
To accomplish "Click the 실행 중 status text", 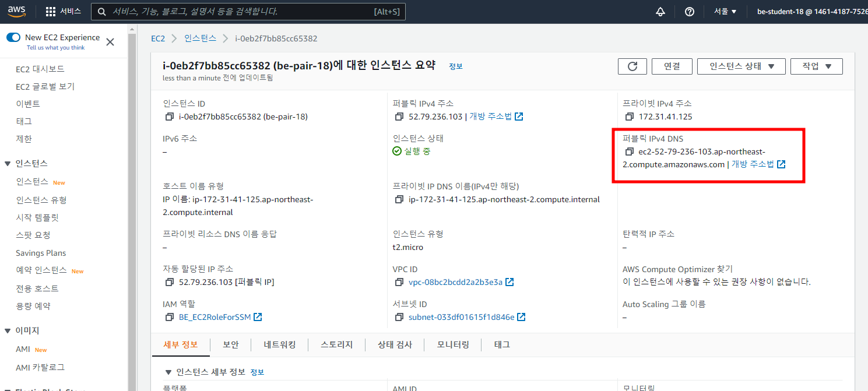I will (x=417, y=151).
